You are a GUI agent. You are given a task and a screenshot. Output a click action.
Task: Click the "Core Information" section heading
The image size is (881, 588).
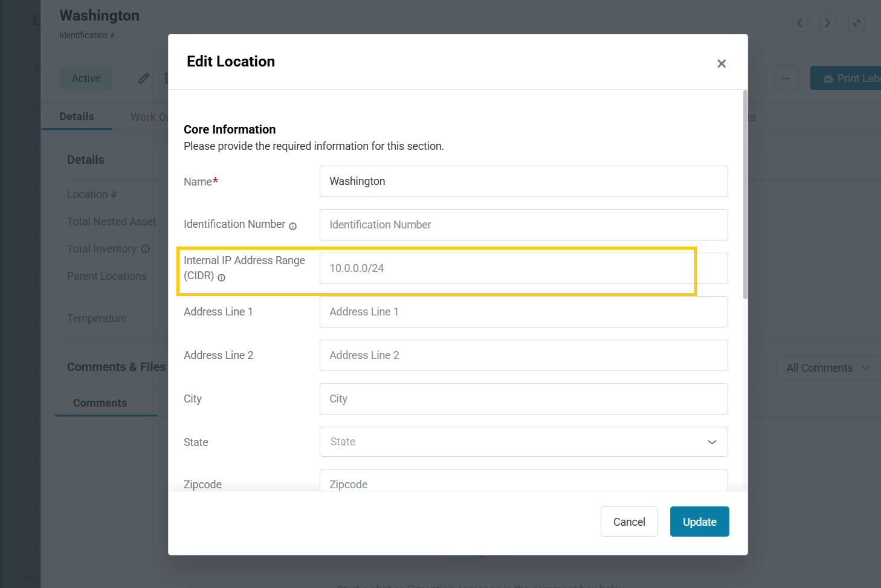point(230,129)
